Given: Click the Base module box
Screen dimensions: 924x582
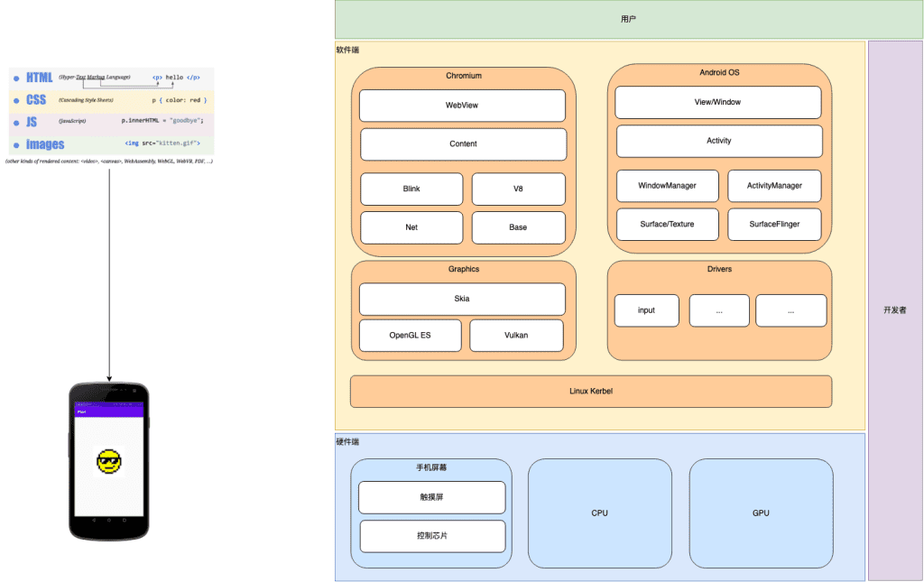Looking at the screenshot, I should (518, 227).
